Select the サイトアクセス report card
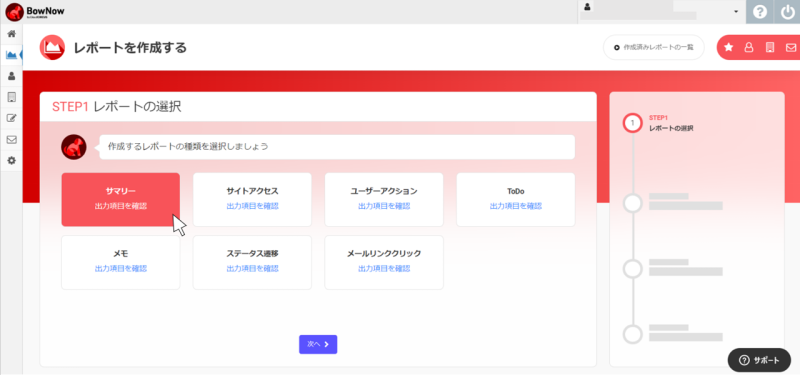Screen dimensions: 800x375 pyautogui.click(x=252, y=199)
